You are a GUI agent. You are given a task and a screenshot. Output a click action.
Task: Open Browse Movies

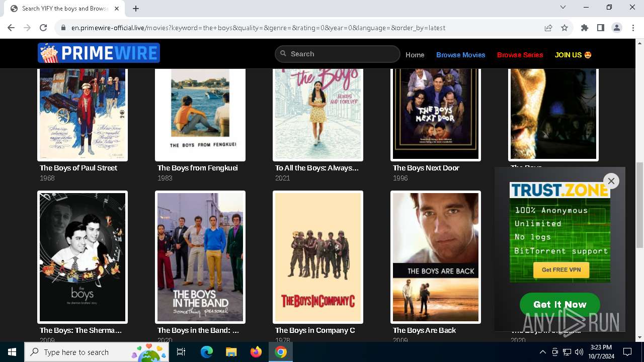(x=461, y=55)
